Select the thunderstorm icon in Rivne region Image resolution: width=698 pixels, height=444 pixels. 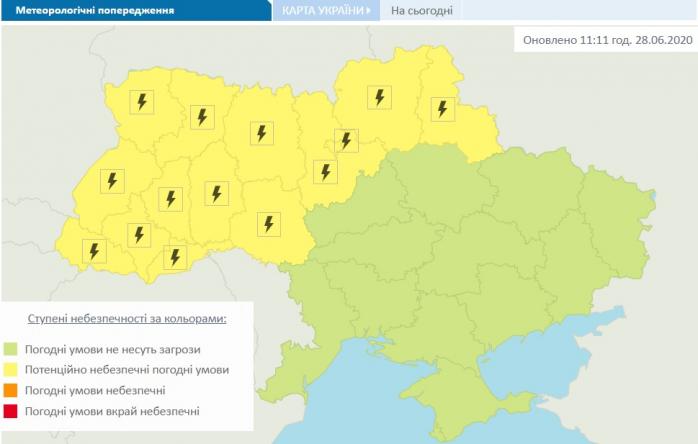pos(202,117)
